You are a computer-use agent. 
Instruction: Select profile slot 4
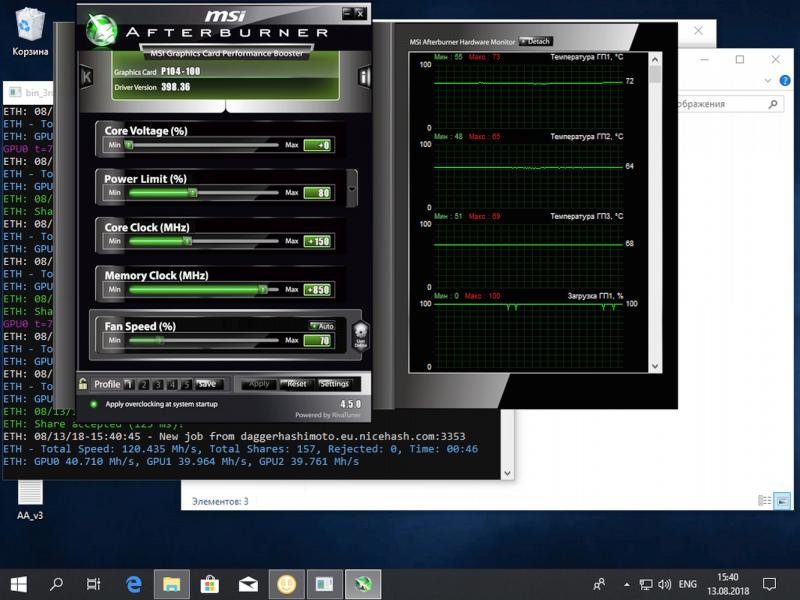(x=172, y=384)
